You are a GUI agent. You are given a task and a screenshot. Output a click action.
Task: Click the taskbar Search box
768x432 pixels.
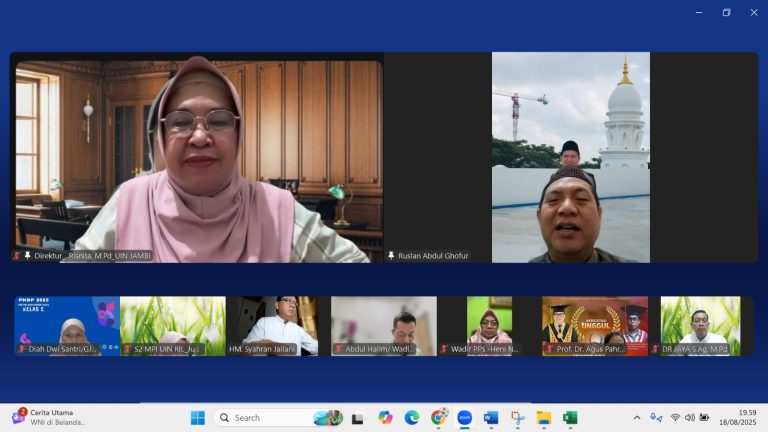pos(279,418)
